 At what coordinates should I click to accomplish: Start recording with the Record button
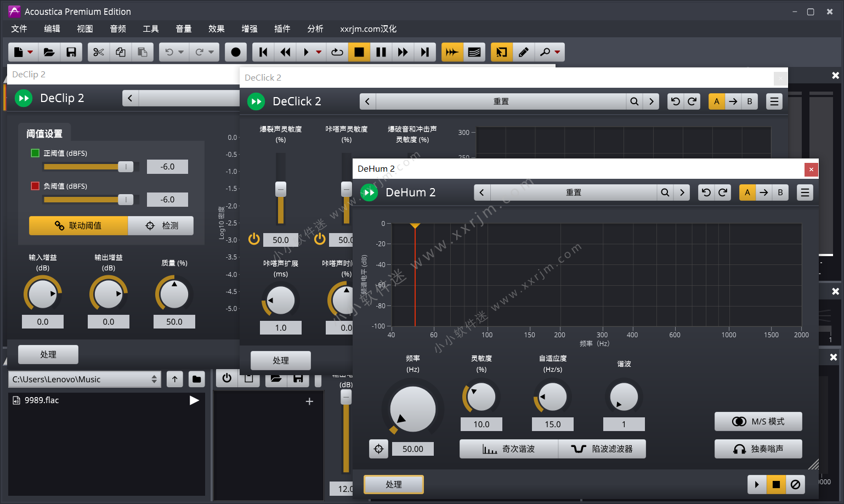[x=236, y=52]
